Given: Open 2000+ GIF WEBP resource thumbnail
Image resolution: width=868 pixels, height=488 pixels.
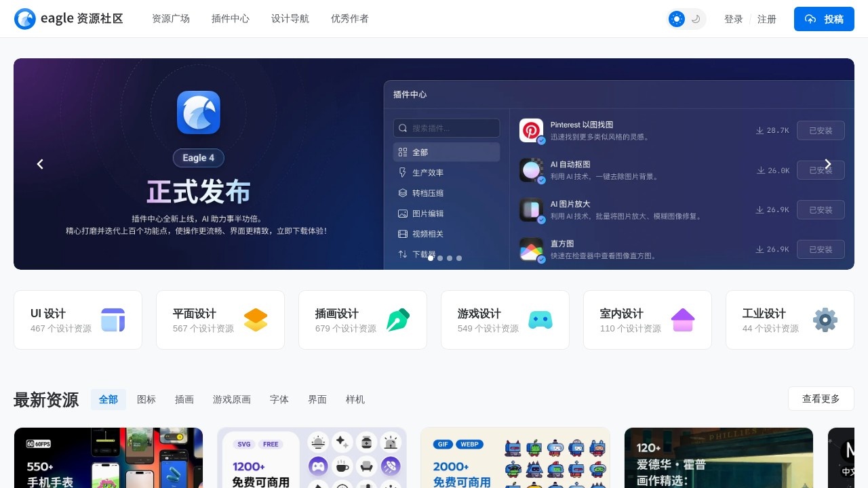Looking at the screenshot, I should (x=515, y=457).
